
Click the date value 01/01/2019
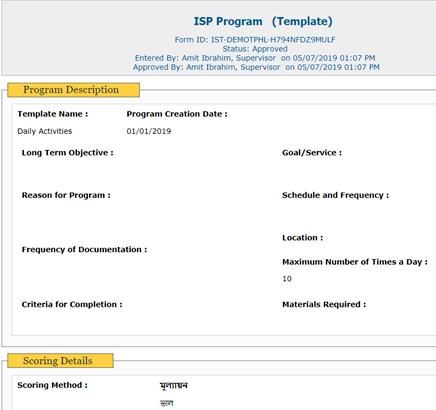click(x=149, y=131)
